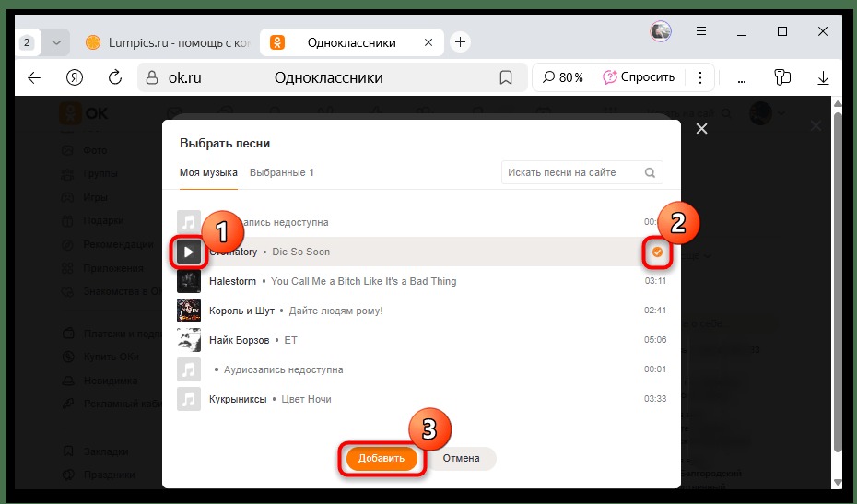Open a new tab with plus button
857x504 pixels.
pyautogui.click(x=460, y=42)
